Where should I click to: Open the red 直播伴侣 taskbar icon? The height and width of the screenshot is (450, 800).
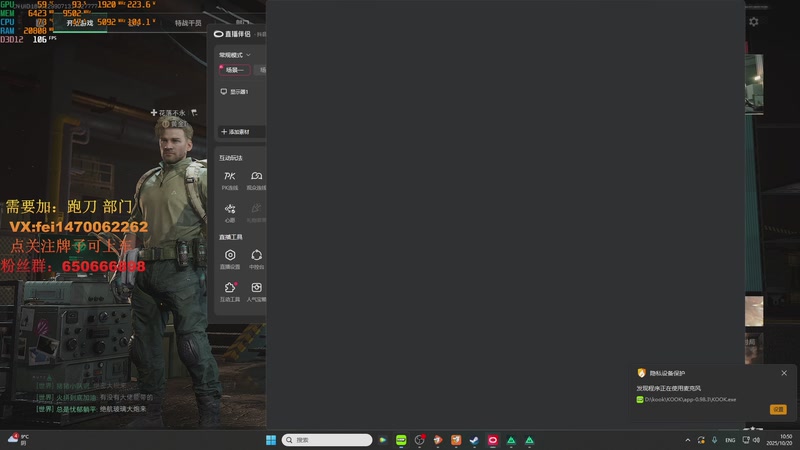pos(492,440)
